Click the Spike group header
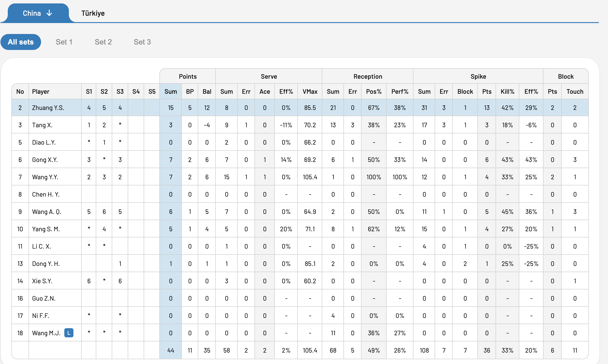The width and height of the screenshot is (608, 364). (x=478, y=77)
